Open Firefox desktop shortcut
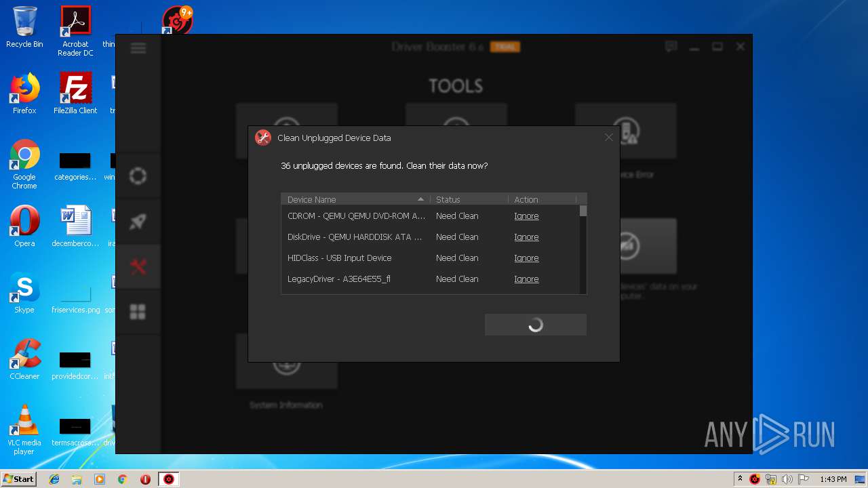This screenshot has width=868, height=488. coord(24,94)
